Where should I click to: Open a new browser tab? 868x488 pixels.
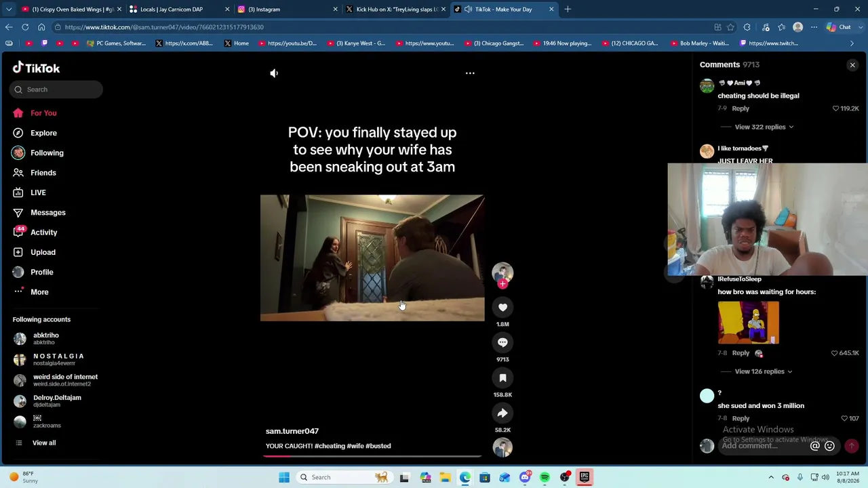[x=568, y=9]
